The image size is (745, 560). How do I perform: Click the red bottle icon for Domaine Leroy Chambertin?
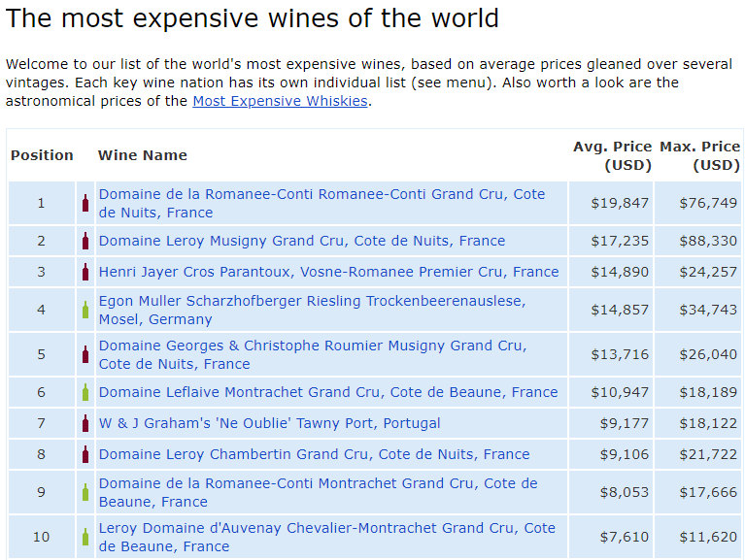[85, 454]
